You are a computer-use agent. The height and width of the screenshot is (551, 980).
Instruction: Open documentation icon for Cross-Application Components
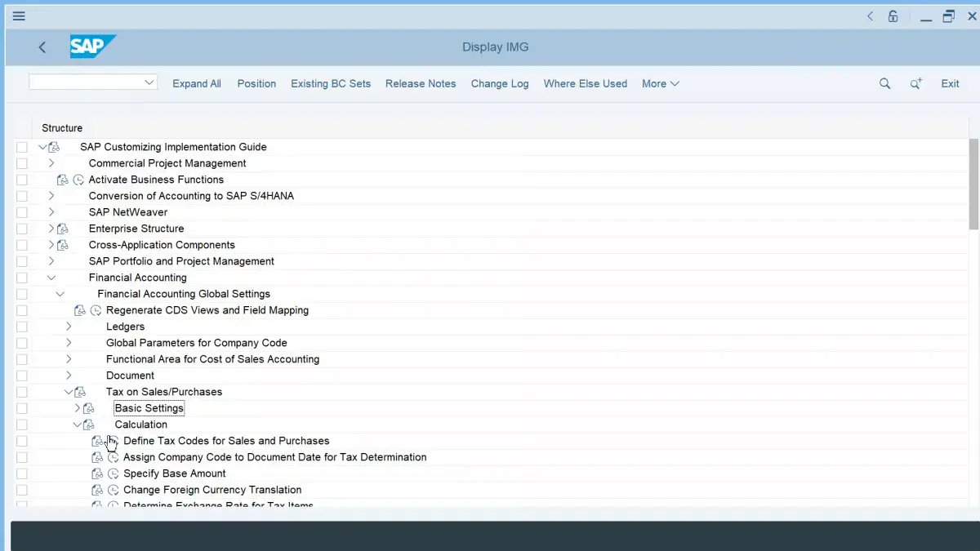(63, 245)
